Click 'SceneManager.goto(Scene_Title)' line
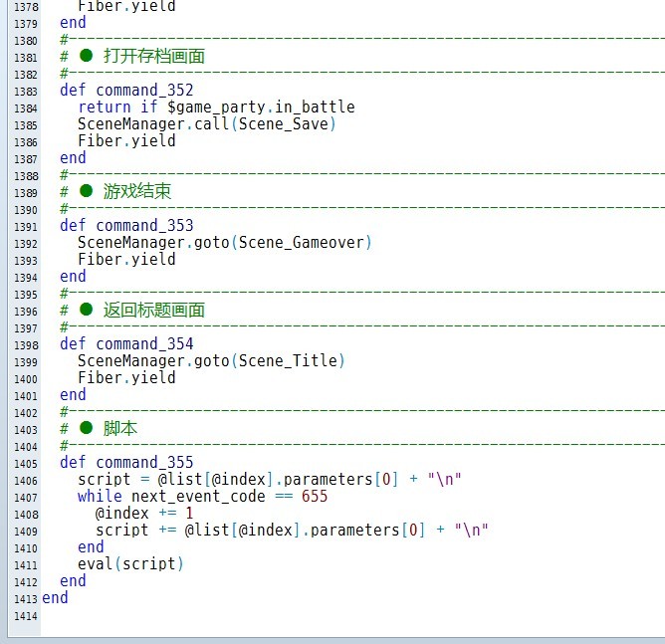The height and width of the screenshot is (644, 665). click(x=211, y=360)
